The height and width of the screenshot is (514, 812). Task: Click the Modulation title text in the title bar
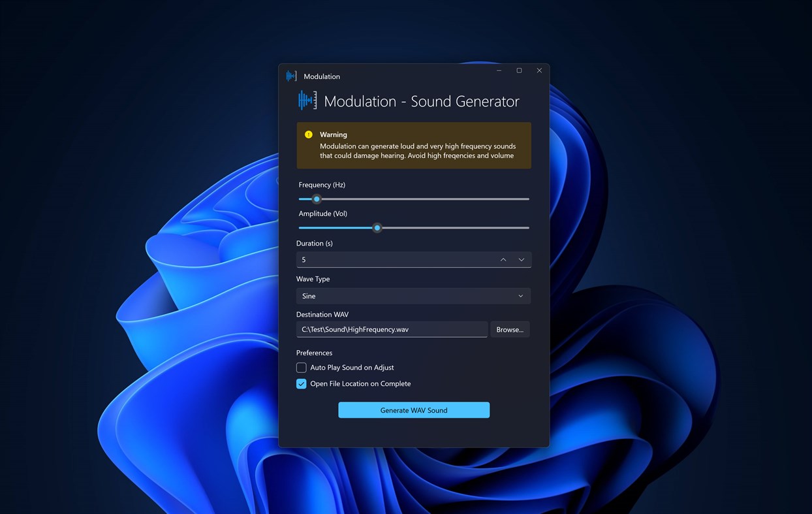[321, 76]
